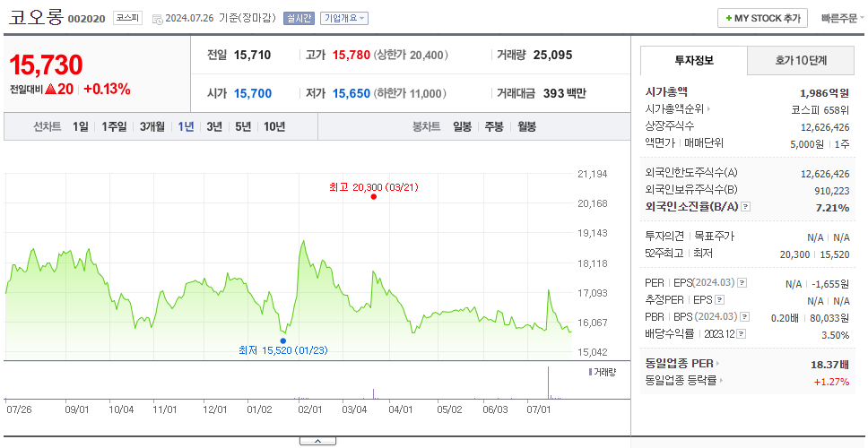Open help icon next to BPS (2024.03)
868x448 pixels.
pos(746,317)
